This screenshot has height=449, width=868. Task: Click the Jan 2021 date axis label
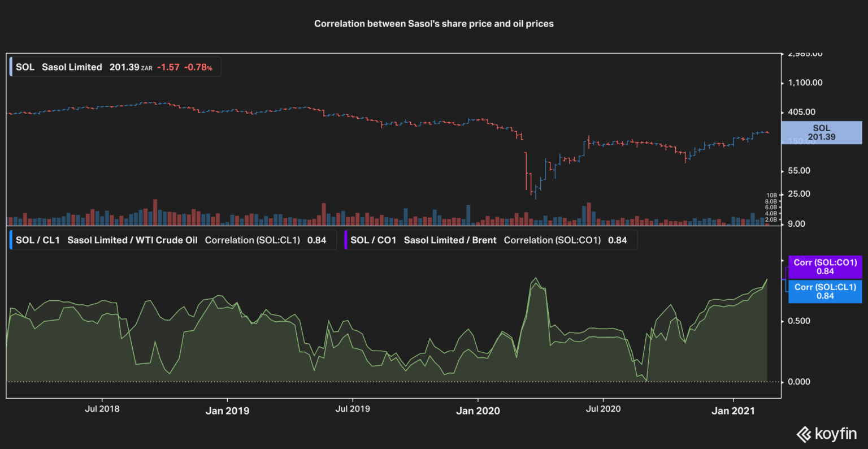pyautogui.click(x=732, y=411)
